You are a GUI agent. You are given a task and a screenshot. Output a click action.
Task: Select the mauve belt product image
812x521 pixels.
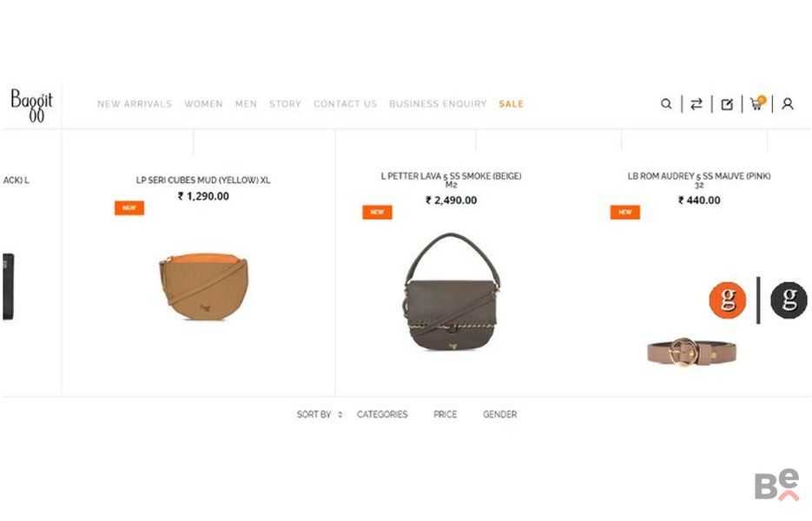[x=691, y=353]
